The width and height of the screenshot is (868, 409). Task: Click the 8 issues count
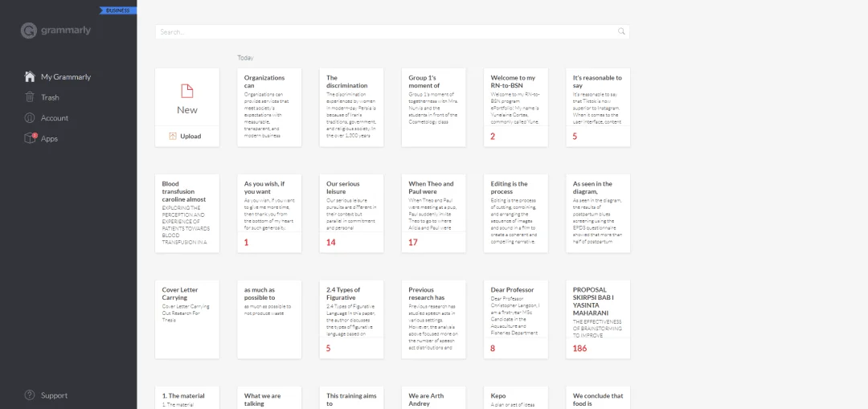[x=493, y=349]
